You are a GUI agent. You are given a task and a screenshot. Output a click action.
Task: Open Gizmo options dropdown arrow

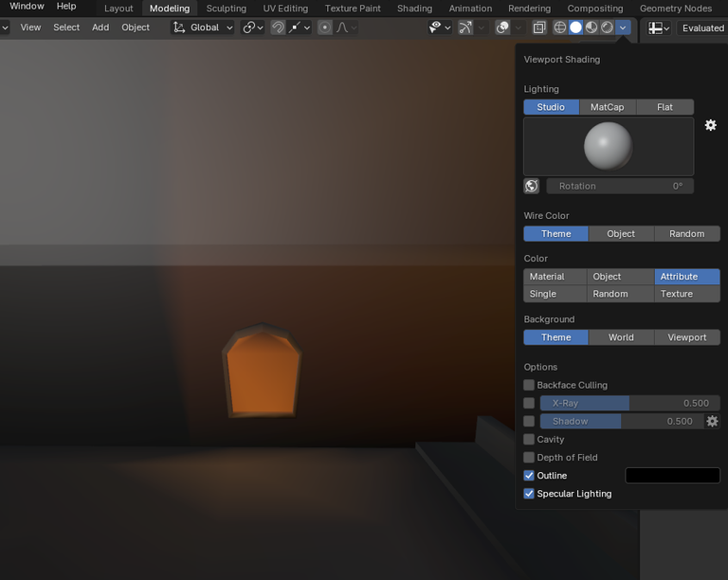point(481,27)
